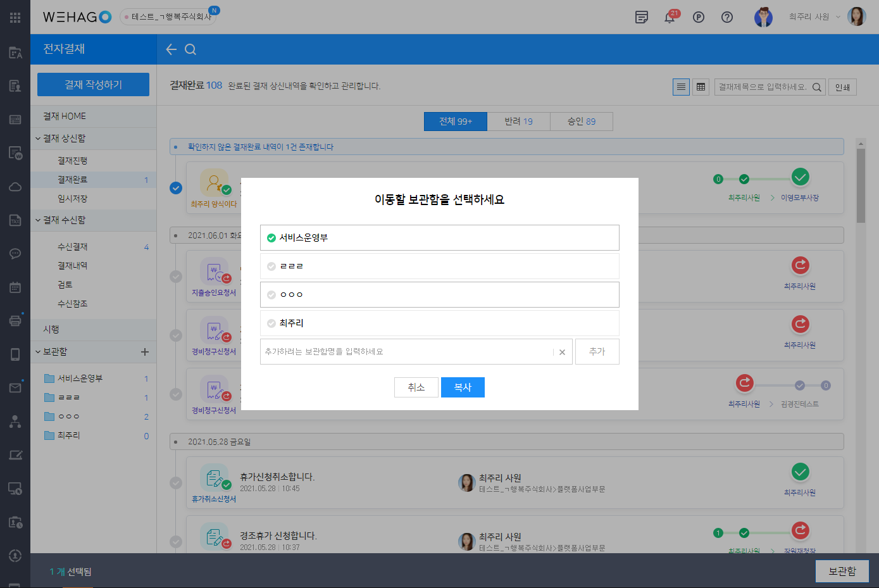
Task: Switch to the 승인 89 tab
Action: click(581, 122)
